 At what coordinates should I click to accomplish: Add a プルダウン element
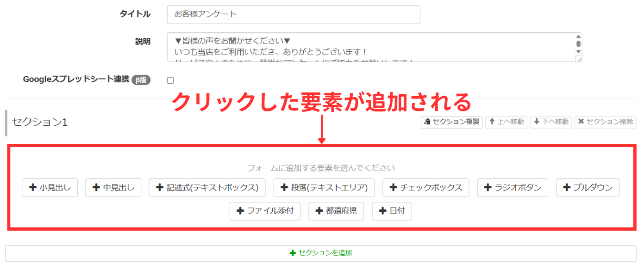coord(588,188)
